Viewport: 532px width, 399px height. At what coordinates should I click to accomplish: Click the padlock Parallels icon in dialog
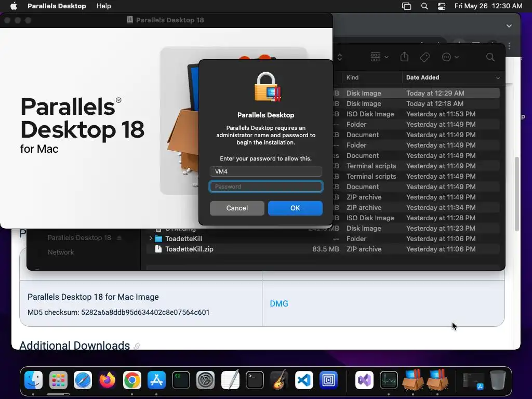click(268, 87)
